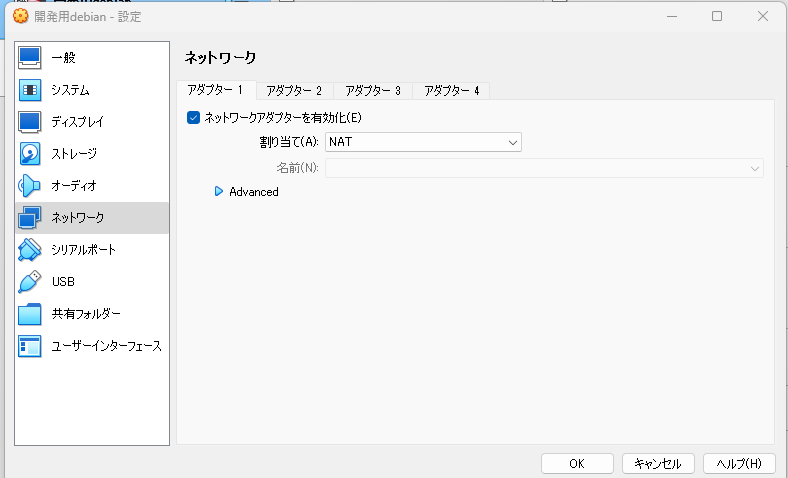
Task: Click the ネットワーク sidebar entry
Action: pos(92,218)
